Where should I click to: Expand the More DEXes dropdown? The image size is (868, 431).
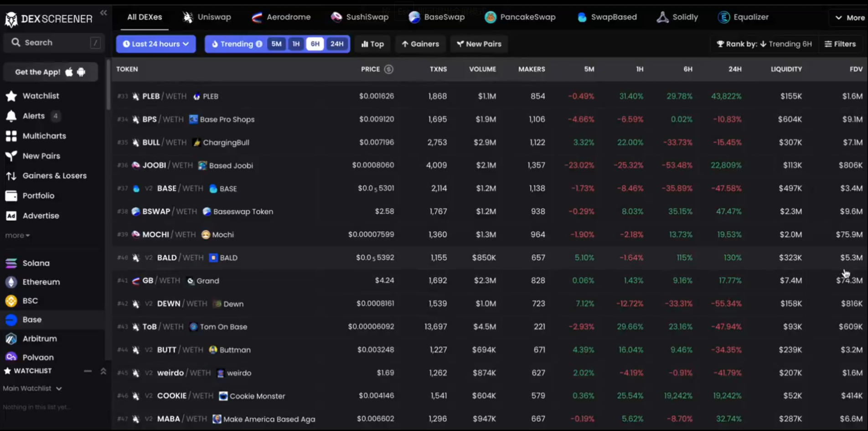pyautogui.click(x=850, y=17)
